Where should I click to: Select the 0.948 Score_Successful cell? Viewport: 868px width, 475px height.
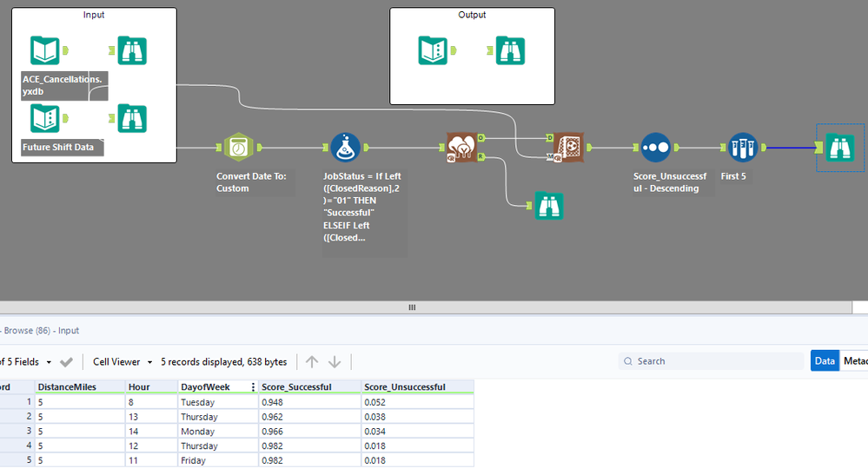(309, 402)
